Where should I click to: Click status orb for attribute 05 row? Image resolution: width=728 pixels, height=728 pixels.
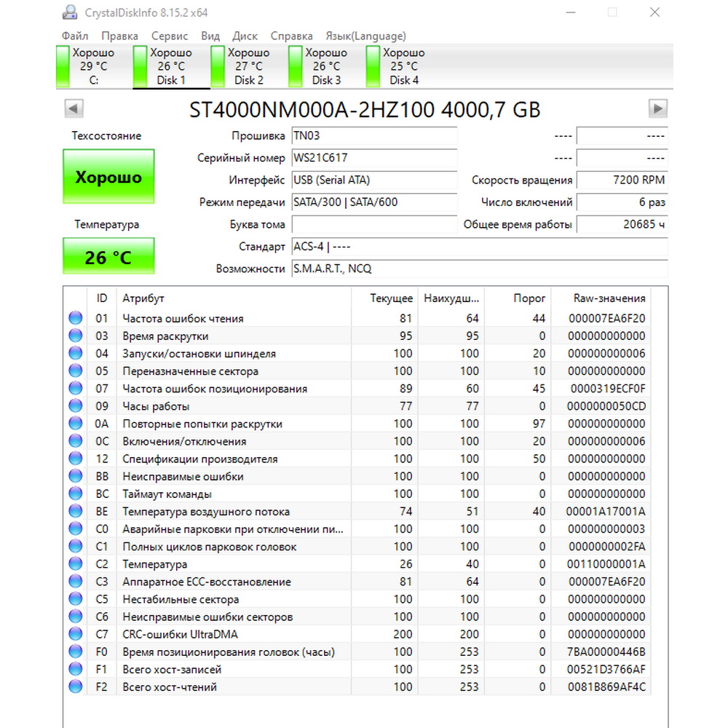75,371
